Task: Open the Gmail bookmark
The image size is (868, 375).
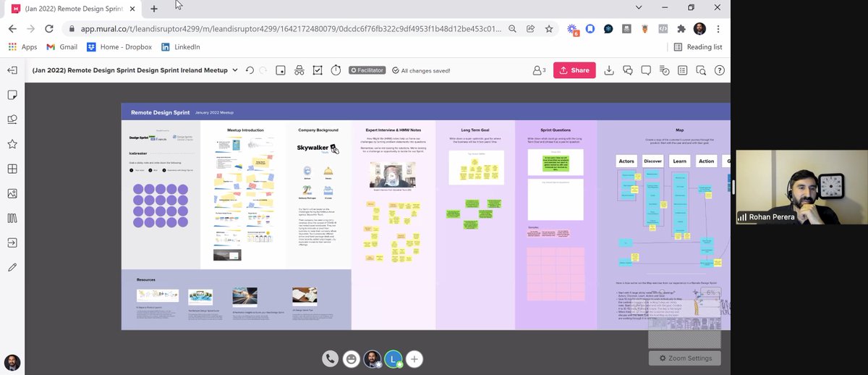Action: tap(62, 47)
